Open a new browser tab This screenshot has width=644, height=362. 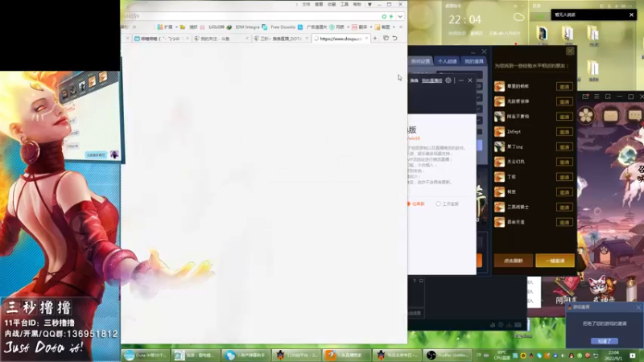375,38
